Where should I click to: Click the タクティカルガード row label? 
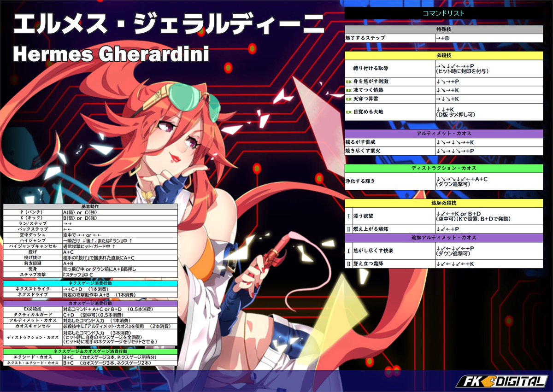(32, 315)
